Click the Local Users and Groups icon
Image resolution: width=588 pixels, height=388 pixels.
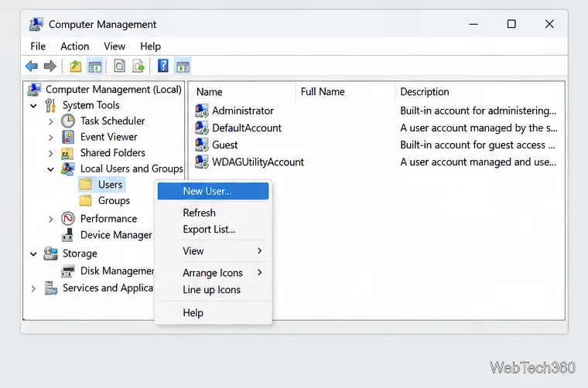[x=68, y=169]
